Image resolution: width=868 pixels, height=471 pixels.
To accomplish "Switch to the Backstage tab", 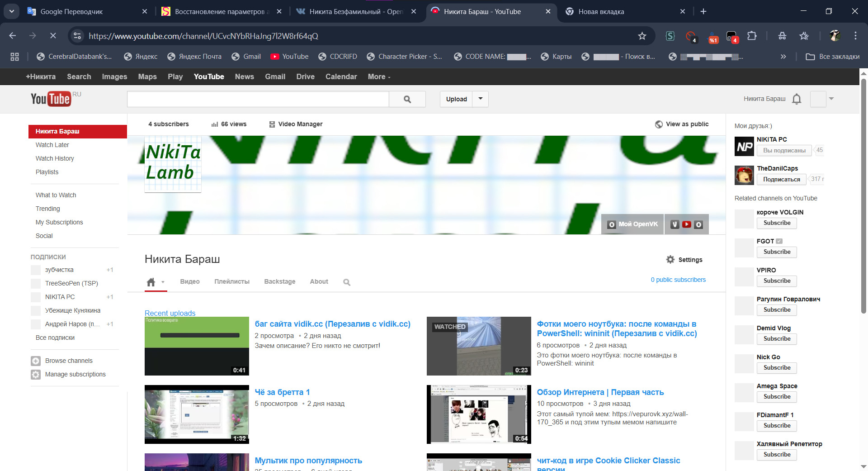I will click(x=279, y=281).
